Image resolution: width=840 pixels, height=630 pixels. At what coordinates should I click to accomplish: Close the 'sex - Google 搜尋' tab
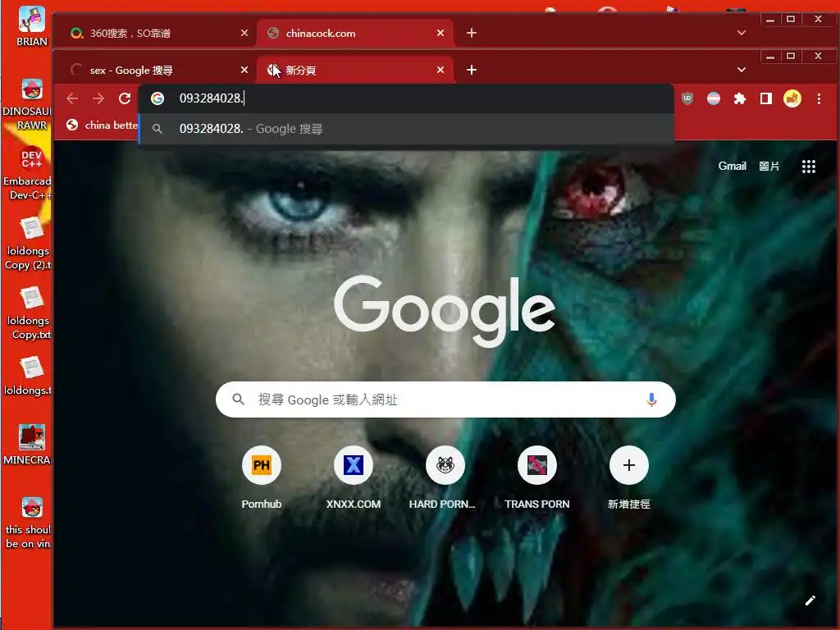(244, 71)
